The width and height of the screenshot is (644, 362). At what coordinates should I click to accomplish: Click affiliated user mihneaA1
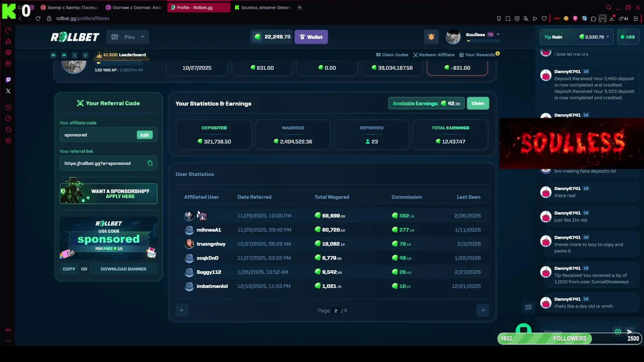209,230
